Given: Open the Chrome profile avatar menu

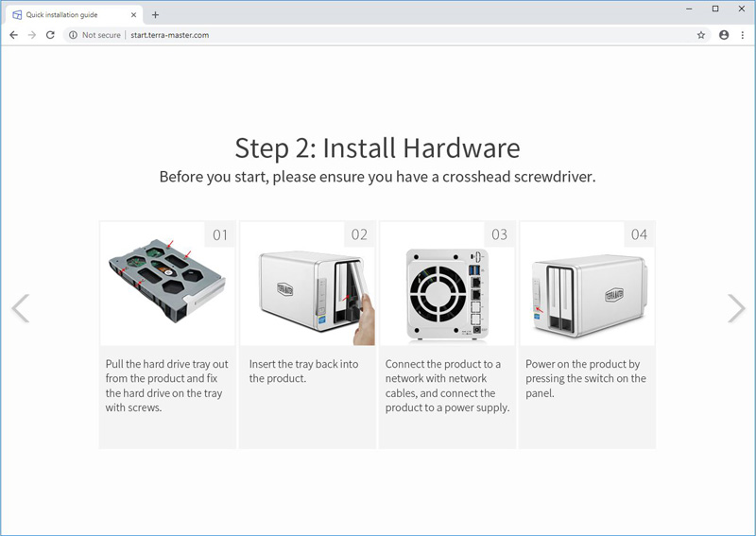Looking at the screenshot, I should pos(724,35).
